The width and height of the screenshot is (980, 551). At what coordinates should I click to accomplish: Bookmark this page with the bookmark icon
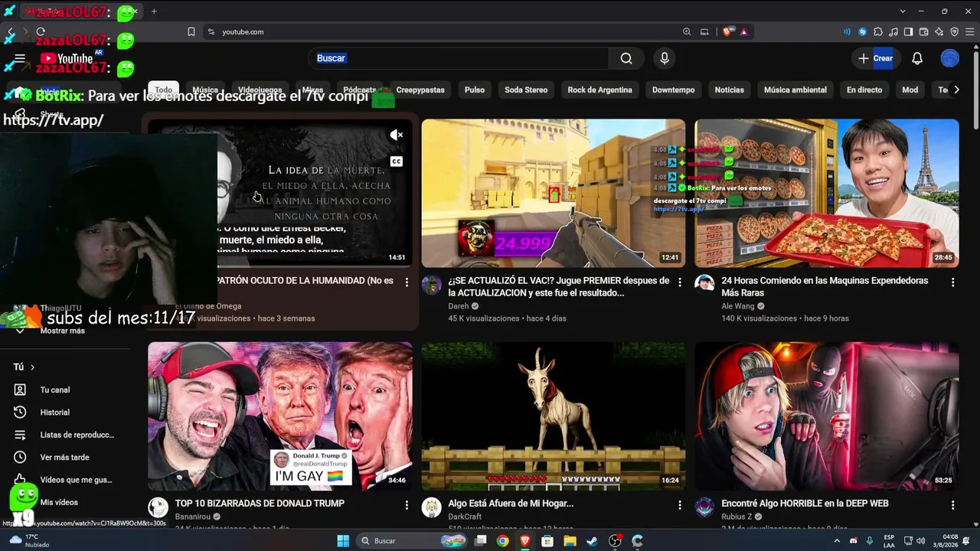pyautogui.click(x=191, y=31)
